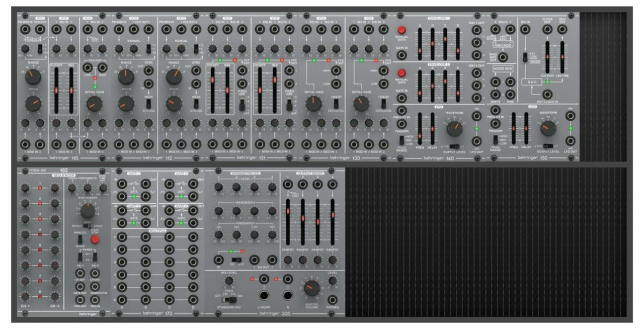The height and width of the screenshot is (332, 644).
Task: Adjust the PORTAMENTO knob on sequencer 182
Action: (88, 188)
